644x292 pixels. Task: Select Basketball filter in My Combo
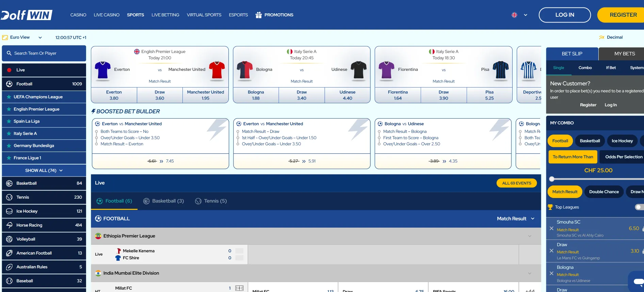tap(590, 141)
